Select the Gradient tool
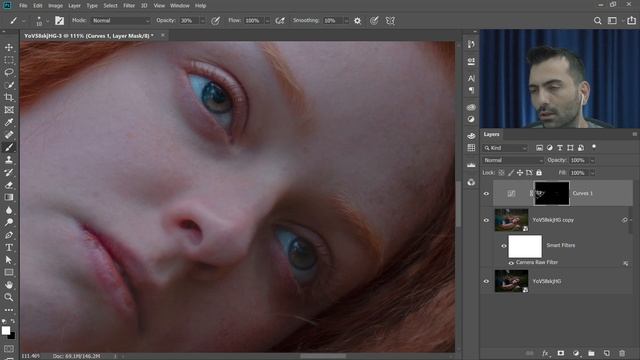Viewport: 640px width, 360px height. pos(9,197)
